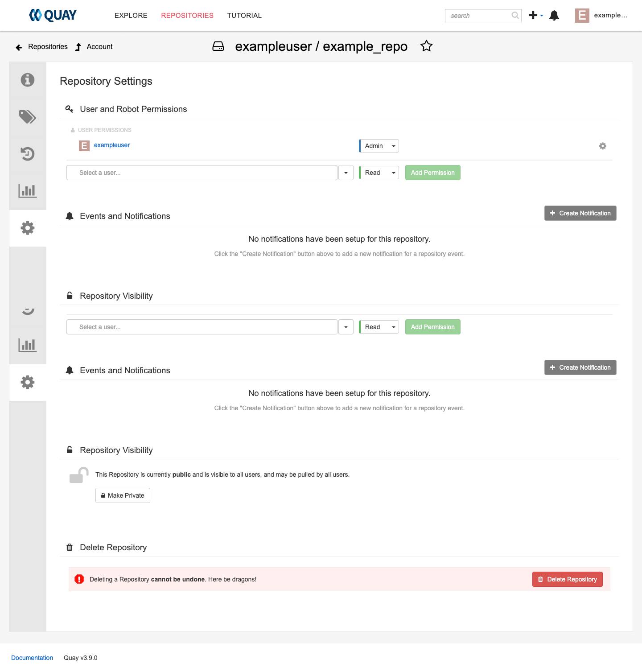Open the Admin permission dropdown for exampleuser

379,146
